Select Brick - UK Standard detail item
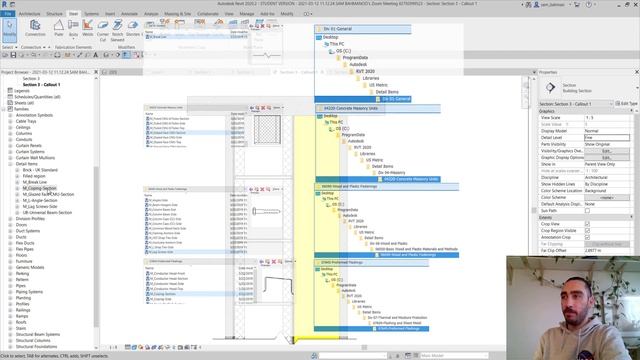Viewport: 640px width, 360px height. point(40,170)
